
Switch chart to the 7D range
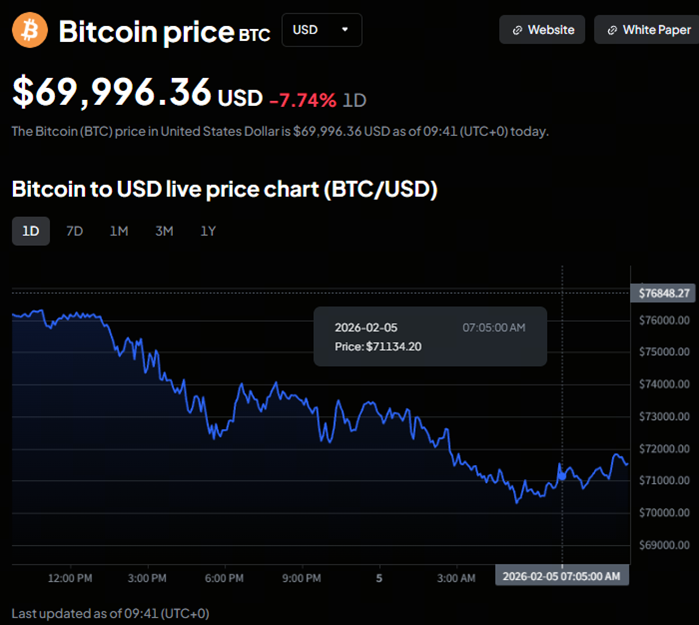[x=74, y=231]
